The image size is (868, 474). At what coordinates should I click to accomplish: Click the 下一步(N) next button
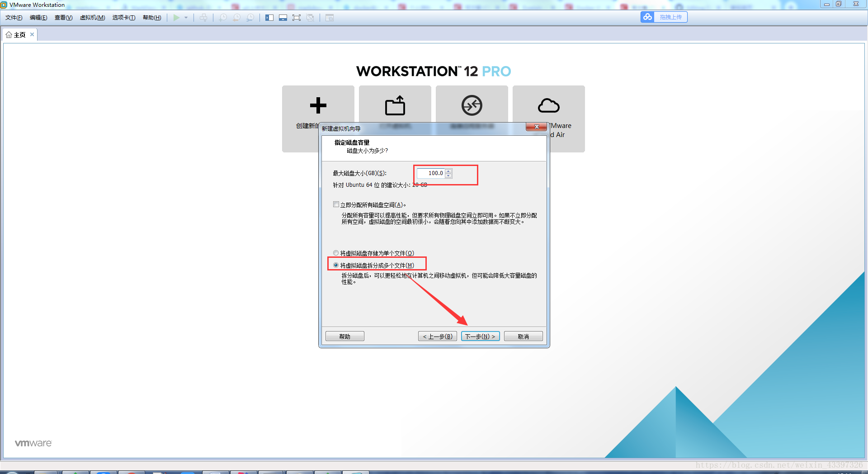pyautogui.click(x=481, y=337)
